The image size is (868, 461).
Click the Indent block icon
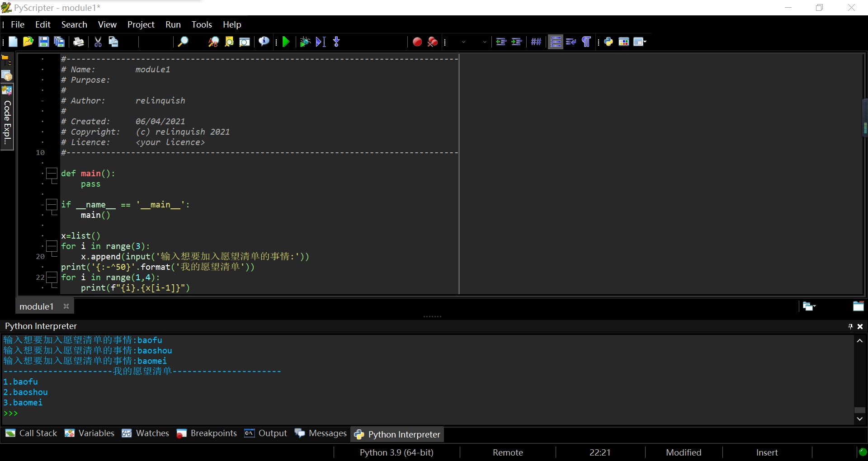516,42
